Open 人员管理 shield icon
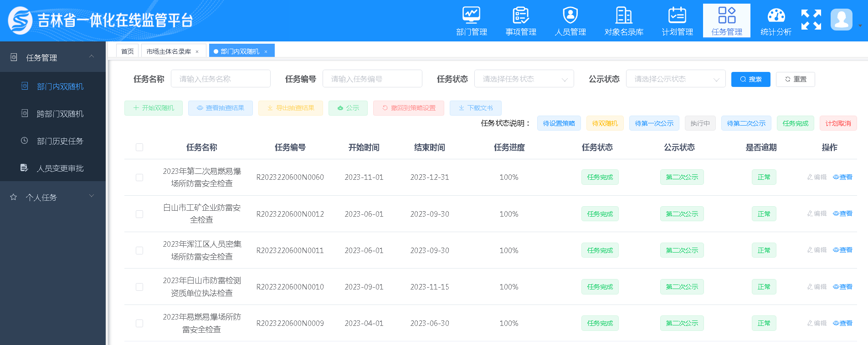868x345 pixels. coord(570,15)
